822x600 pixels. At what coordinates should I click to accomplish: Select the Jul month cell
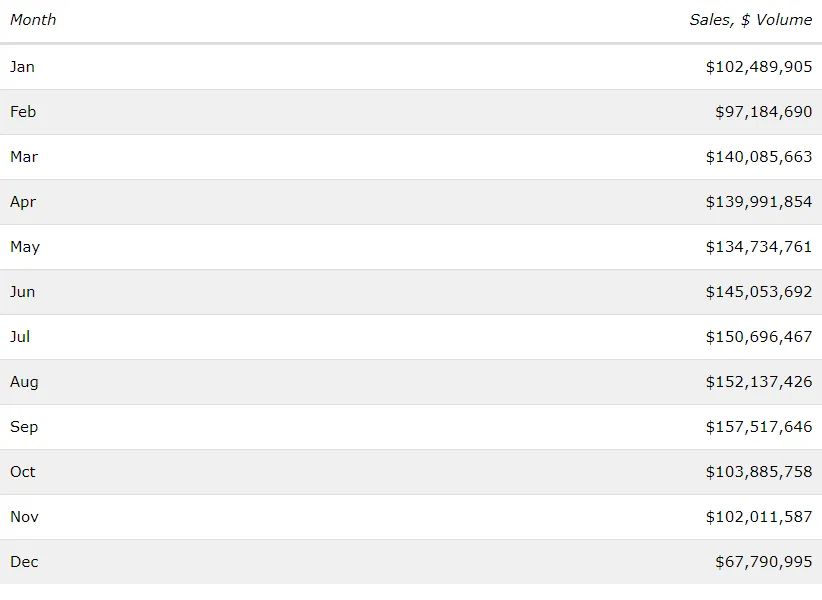[x=20, y=337]
